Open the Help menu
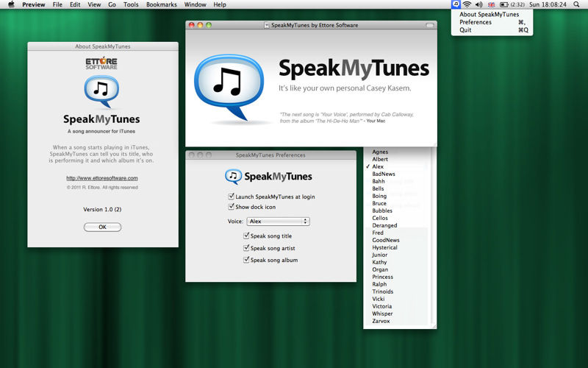 pos(220,4)
